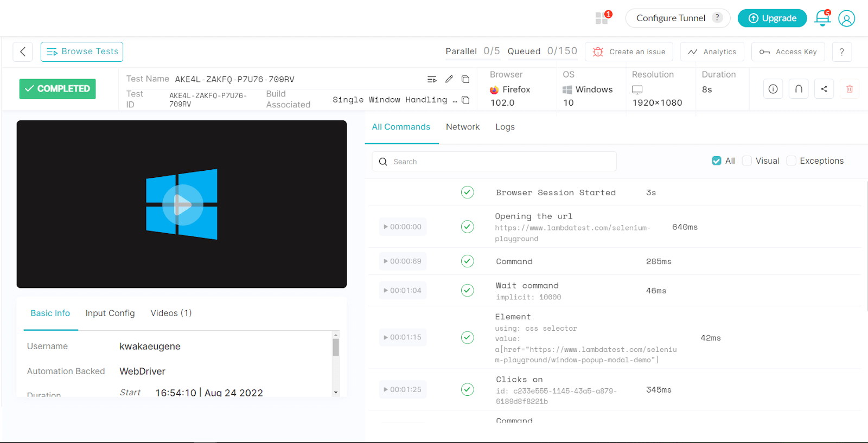Open Configure Tunnel help question mark
The width and height of the screenshot is (868, 443).
pyautogui.click(x=717, y=17)
